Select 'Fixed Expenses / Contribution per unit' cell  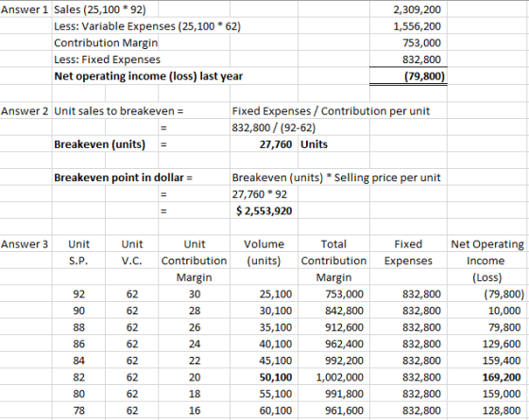pyautogui.click(x=331, y=111)
